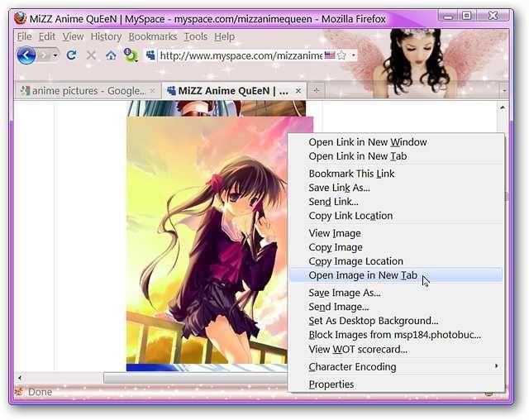Screen dimensions: 529x420
Task: Reload the page with the Refresh icon
Action: pos(71,55)
